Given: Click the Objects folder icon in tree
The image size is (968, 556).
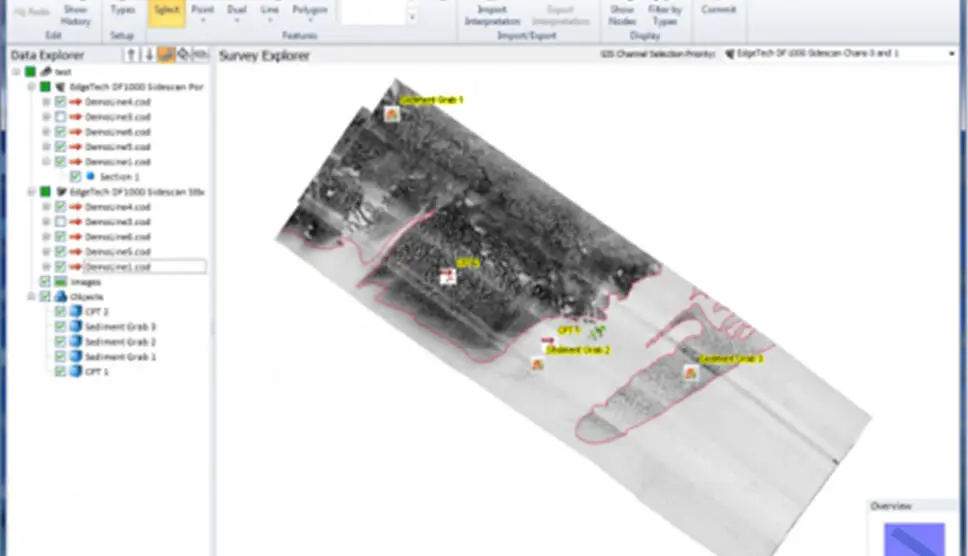Looking at the screenshot, I should 61,297.
